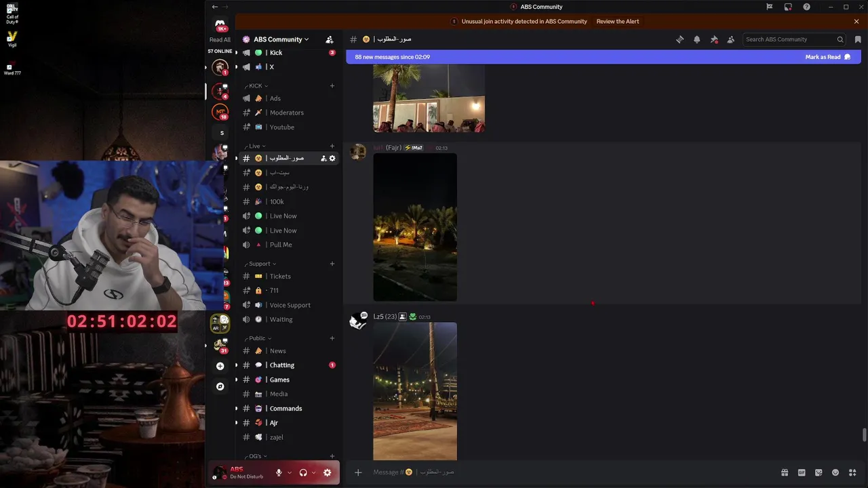Open microphone input options arrow

pyautogui.click(x=290, y=472)
